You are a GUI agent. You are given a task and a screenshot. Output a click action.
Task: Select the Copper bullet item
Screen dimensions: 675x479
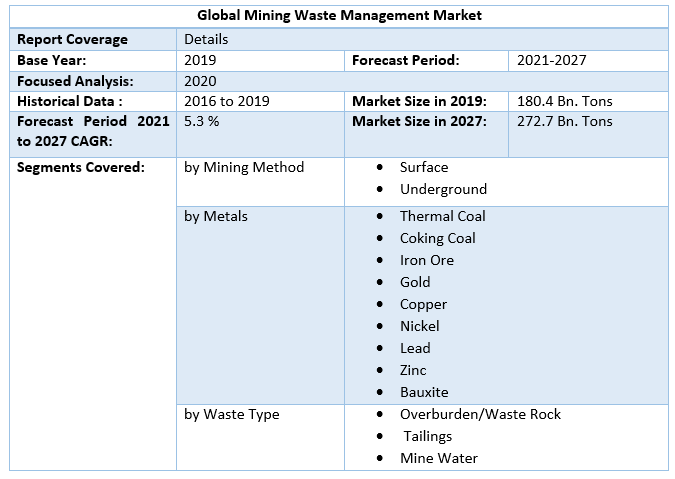coord(423,304)
